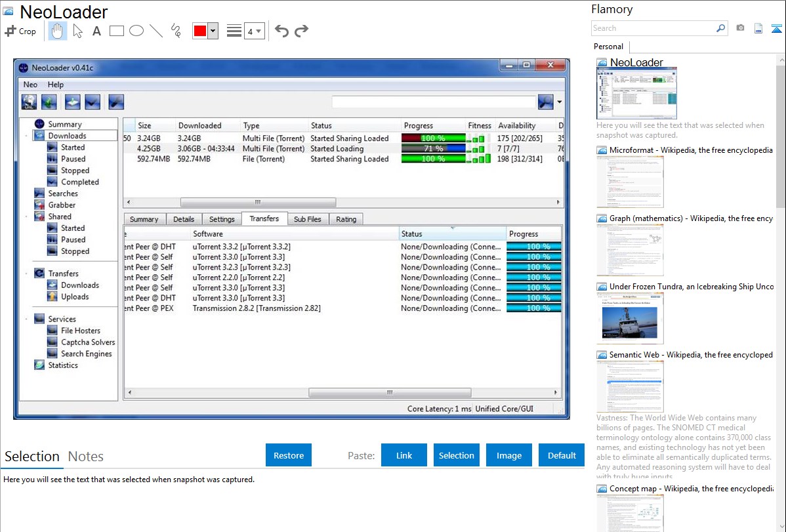Viewport: 786px width, 532px height.
Task: Activate the hand pan tool
Action: (58, 31)
